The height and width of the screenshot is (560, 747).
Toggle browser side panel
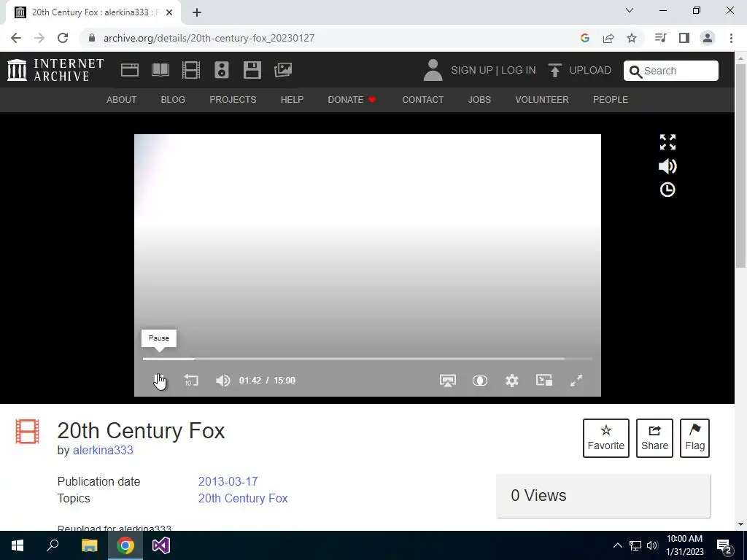tap(684, 38)
